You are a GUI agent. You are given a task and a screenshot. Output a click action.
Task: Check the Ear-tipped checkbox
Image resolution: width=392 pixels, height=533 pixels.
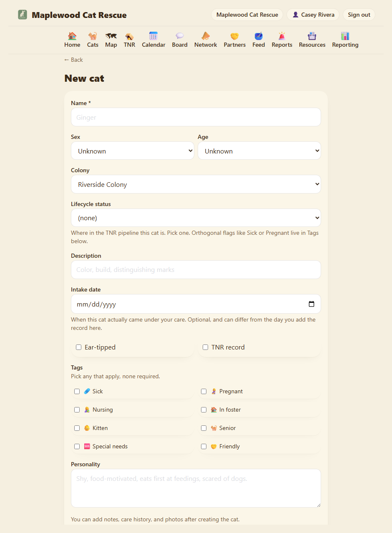(x=78, y=347)
